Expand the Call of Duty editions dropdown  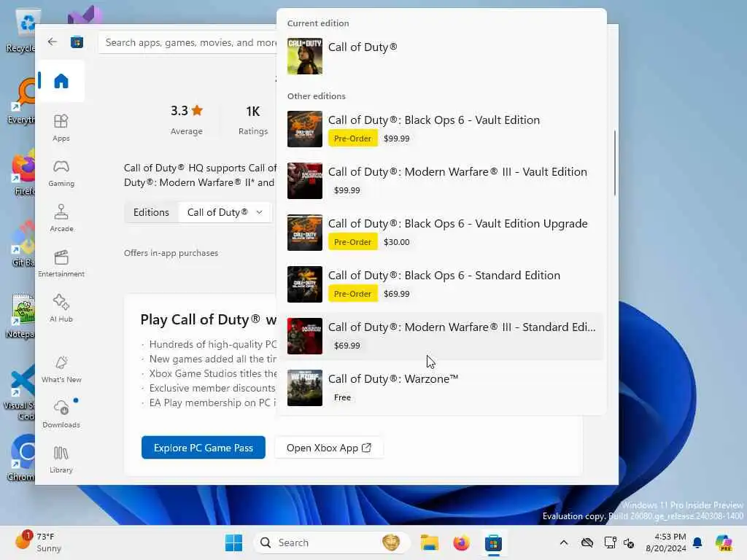pyautogui.click(x=225, y=212)
